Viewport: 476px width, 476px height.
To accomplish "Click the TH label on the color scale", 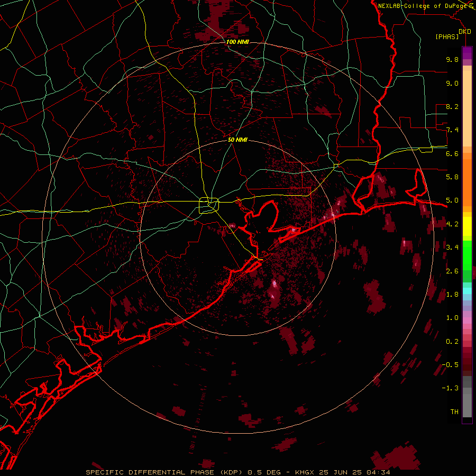I will click(x=454, y=412).
